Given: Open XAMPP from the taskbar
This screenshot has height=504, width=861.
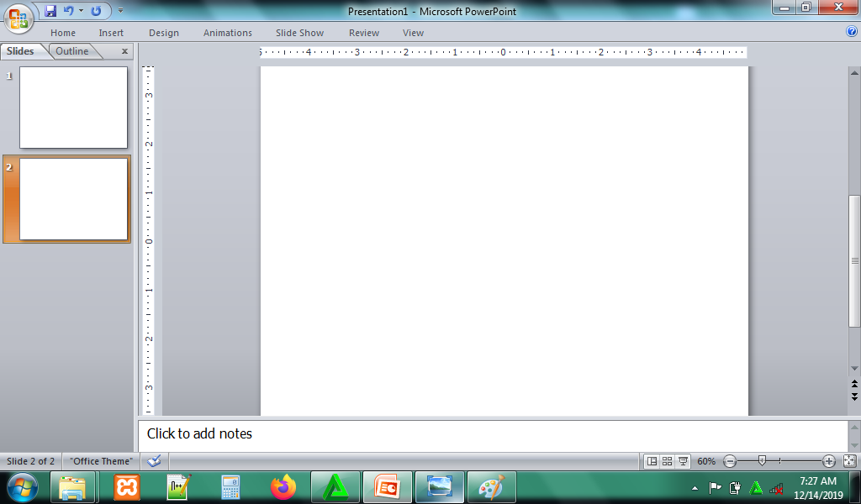Looking at the screenshot, I should pyautogui.click(x=127, y=487).
